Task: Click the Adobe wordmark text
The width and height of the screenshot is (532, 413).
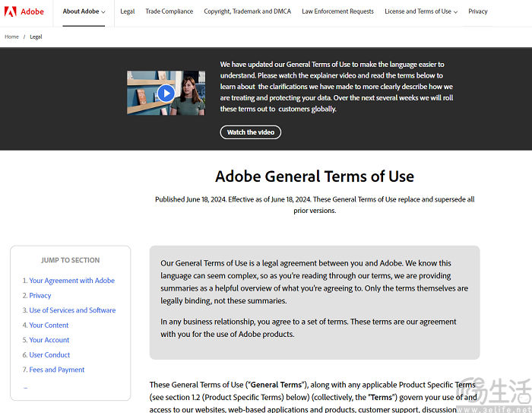Action: (32, 11)
